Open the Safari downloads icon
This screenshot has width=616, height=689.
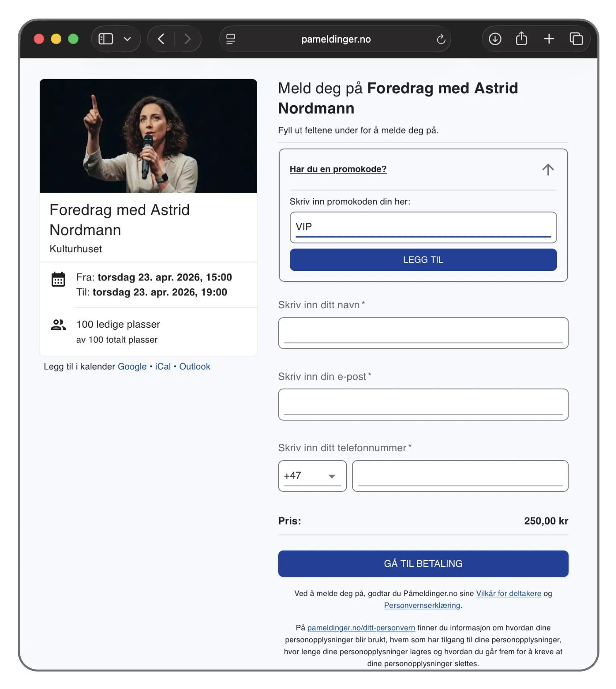click(x=495, y=39)
